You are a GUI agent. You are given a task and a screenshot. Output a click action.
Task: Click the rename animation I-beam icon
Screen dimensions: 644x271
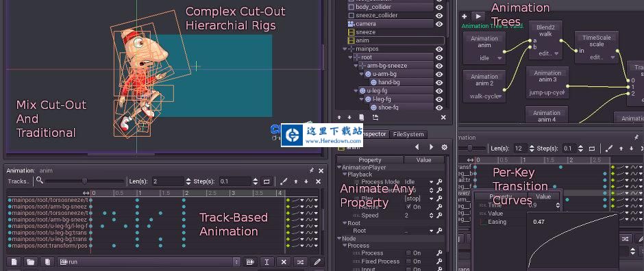pyautogui.click(x=267, y=261)
